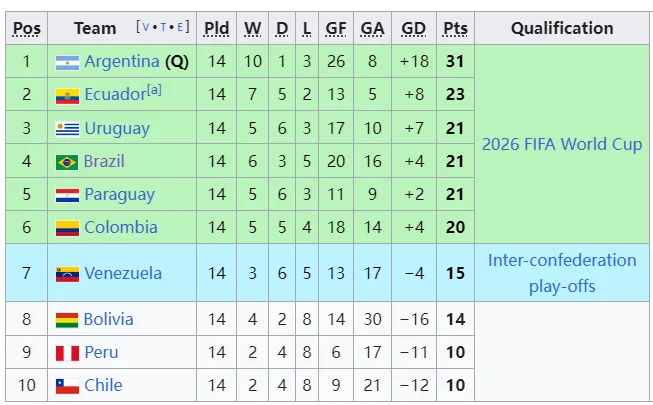
Task: Click the Uruguay flag icon
Action: (67, 130)
